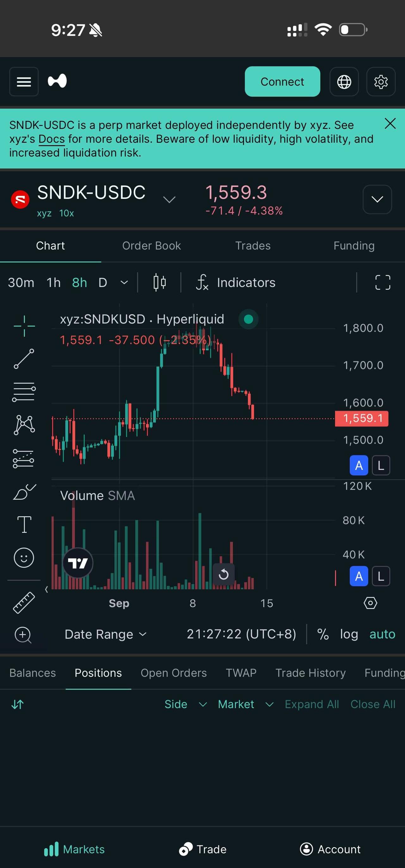
Task: Open the Date Range dropdown
Action: pos(105,634)
